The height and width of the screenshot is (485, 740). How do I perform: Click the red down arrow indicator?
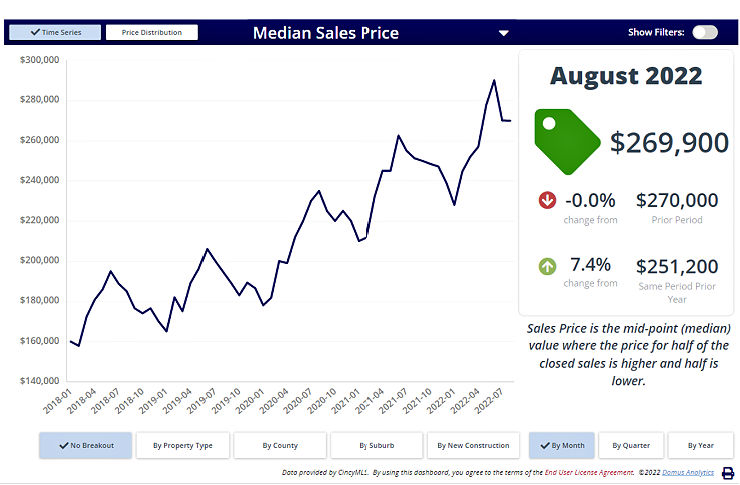pos(547,200)
